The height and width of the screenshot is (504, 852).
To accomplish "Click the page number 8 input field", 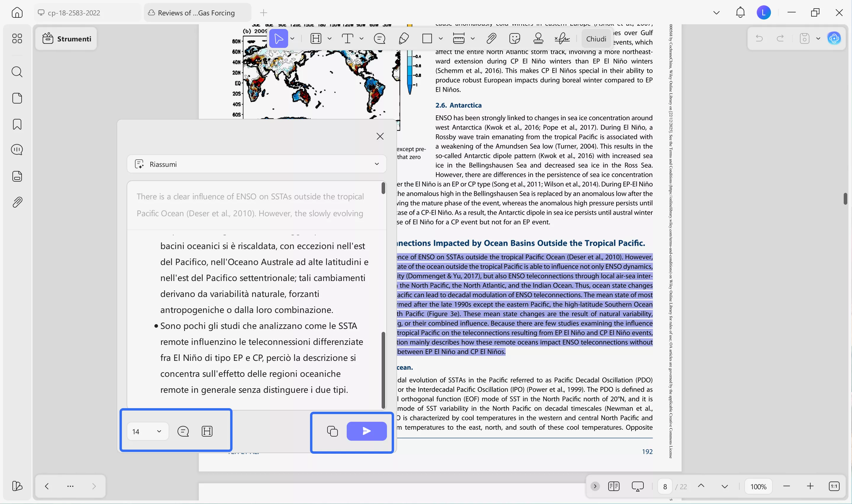I will (x=664, y=486).
